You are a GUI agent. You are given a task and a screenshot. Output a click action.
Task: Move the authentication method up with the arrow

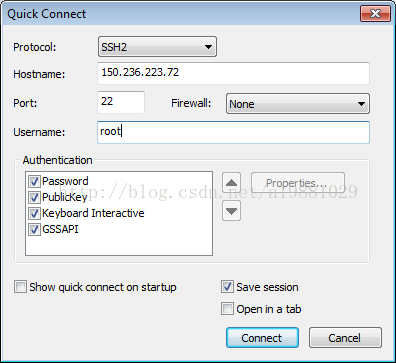point(231,183)
